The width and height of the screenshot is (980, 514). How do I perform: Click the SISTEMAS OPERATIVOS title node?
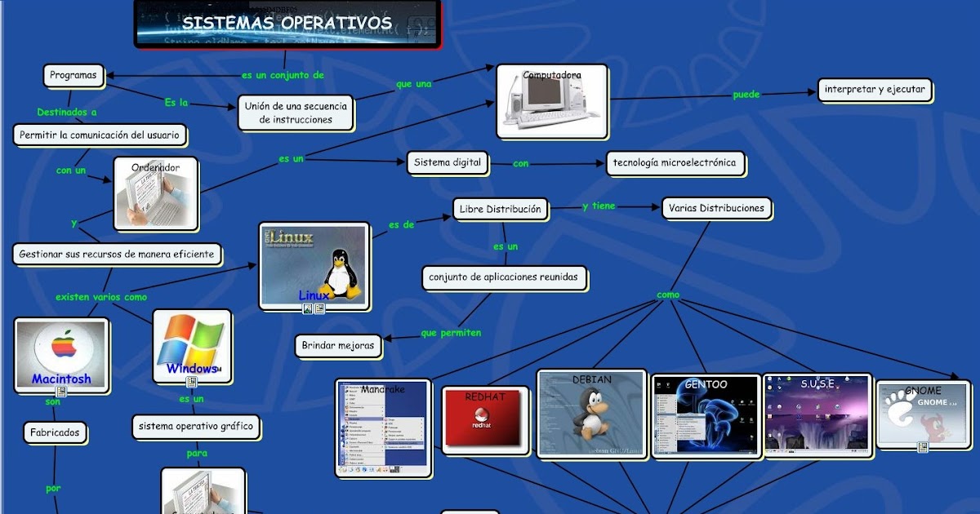point(287,24)
